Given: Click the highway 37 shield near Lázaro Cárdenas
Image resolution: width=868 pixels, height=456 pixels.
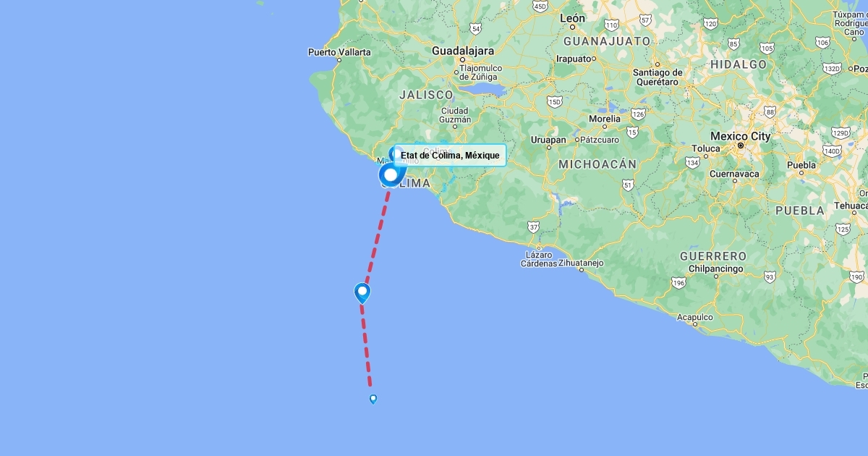Looking at the screenshot, I should [x=534, y=227].
